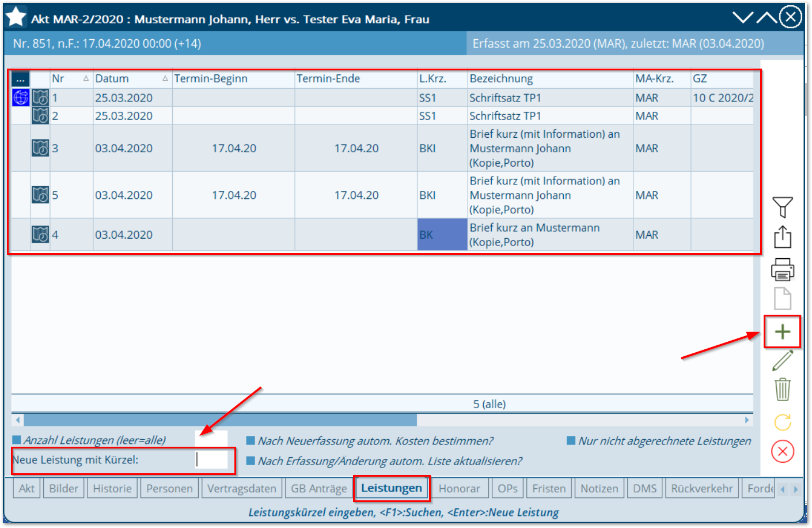
Task: Click the ellipsis column selector button
Action: coord(21,79)
